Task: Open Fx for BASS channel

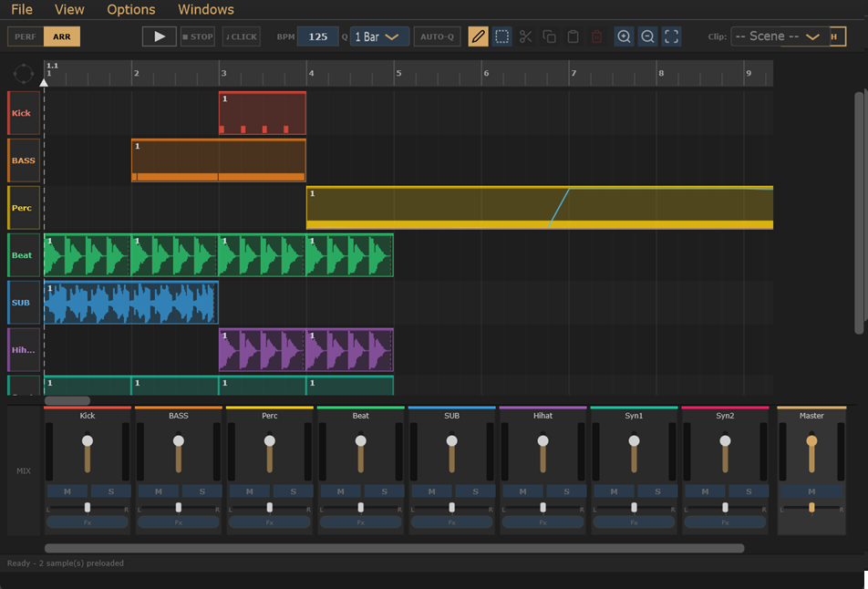Action: click(179, 522)
